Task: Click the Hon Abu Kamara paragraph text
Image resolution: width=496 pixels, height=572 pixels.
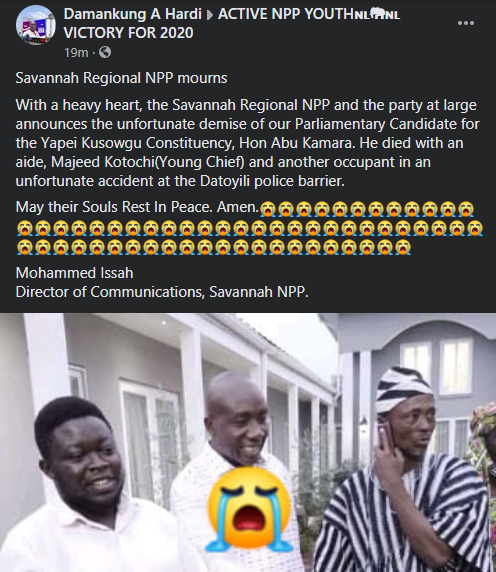Action: click(247, 143)
